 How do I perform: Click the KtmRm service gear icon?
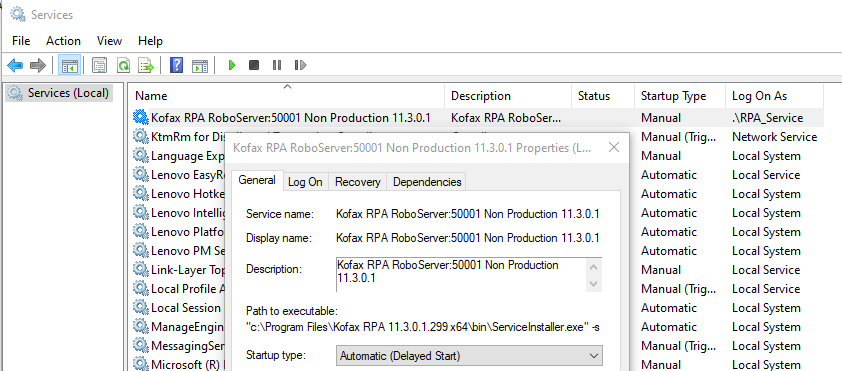click(x=140, y=136)
